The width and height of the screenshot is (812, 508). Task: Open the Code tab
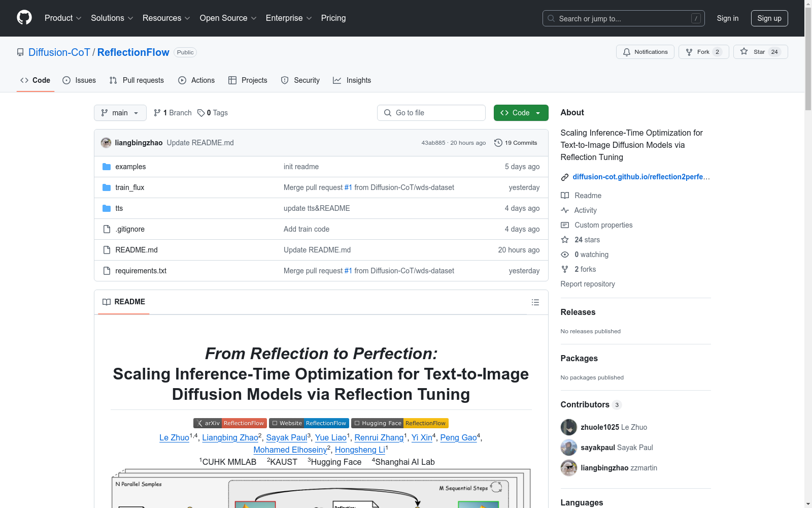[36, 80]
